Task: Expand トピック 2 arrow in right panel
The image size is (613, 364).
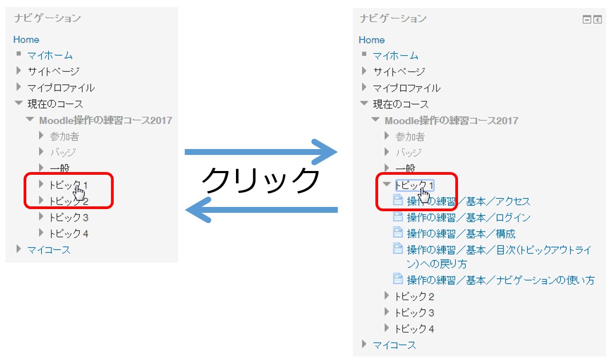Action: pos(387,295)
